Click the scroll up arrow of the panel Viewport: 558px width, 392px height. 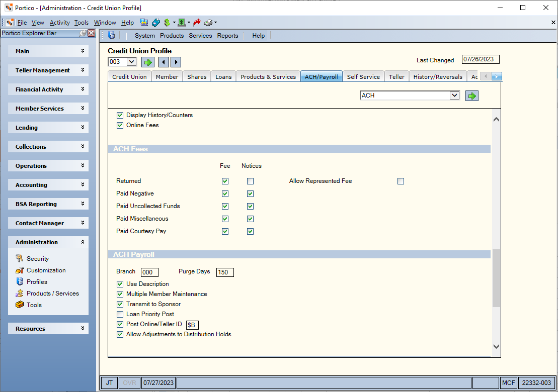[496, 120]
